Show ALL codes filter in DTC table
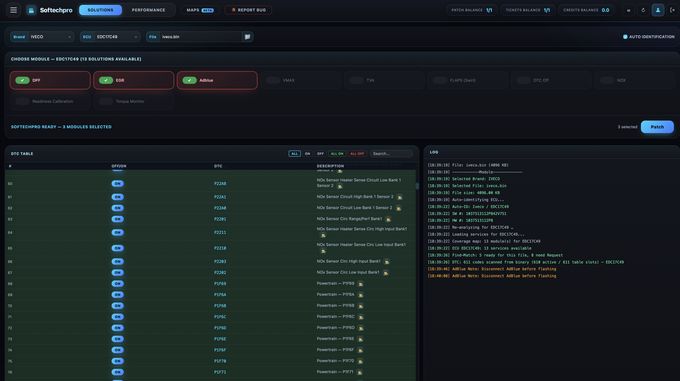680x381 pixels. tap(294, 153)
